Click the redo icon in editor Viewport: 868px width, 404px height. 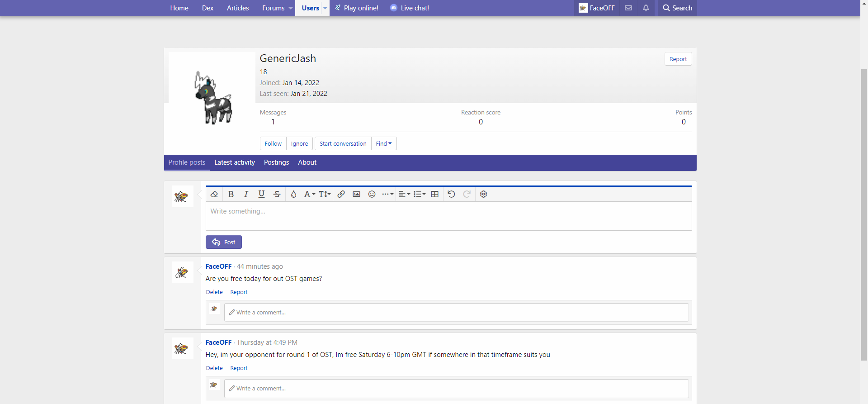point(467,194)
